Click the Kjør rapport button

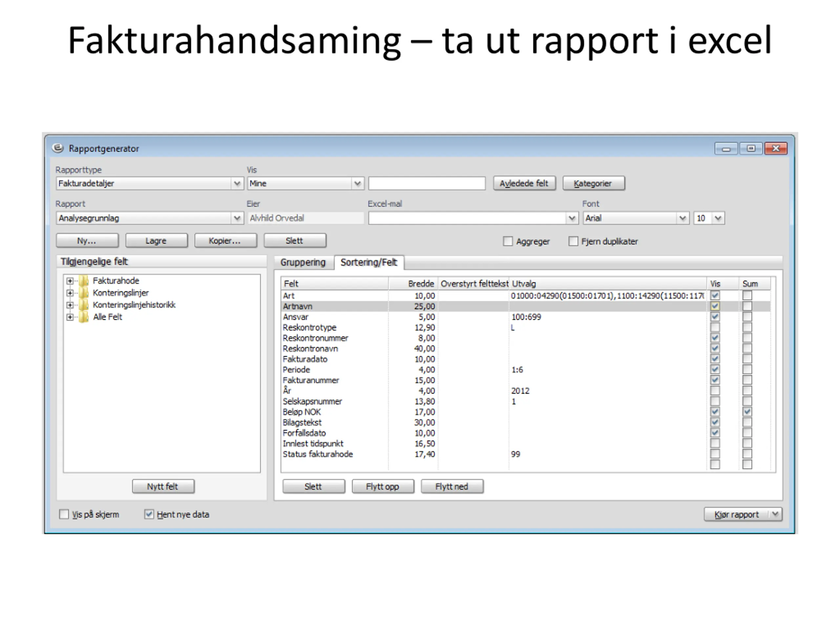point(737,514)
